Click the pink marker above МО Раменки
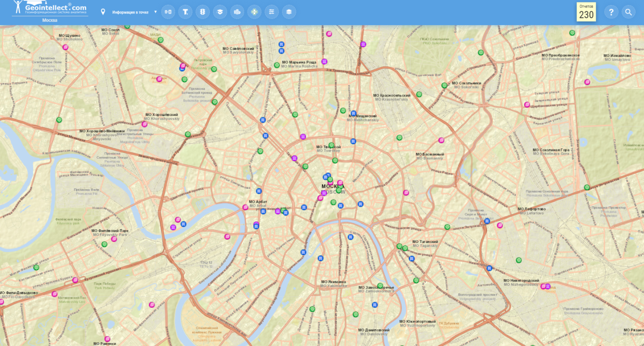 (108, 339)
